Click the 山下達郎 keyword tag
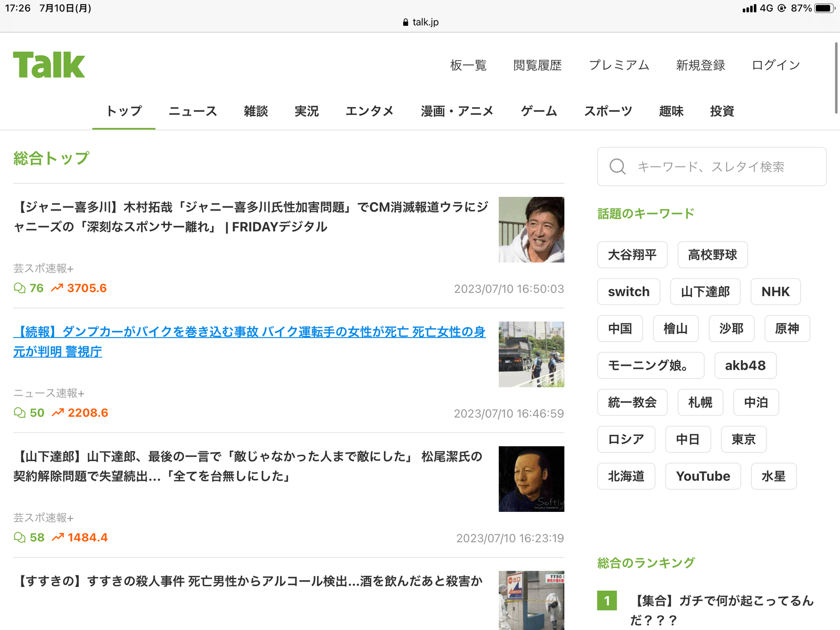Image resolution: width=840 pixels, height=630 pixels. (706, 291)
